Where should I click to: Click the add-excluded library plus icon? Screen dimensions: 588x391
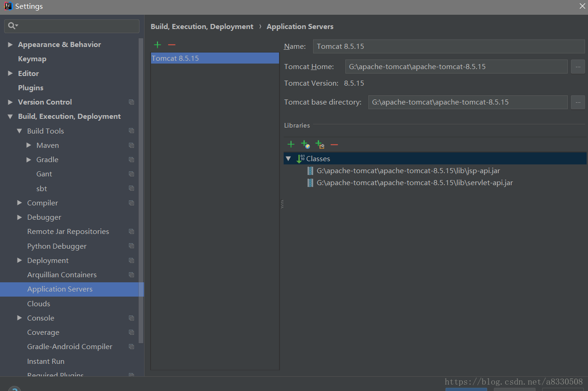pyautogui.click(x=320, y=145)
